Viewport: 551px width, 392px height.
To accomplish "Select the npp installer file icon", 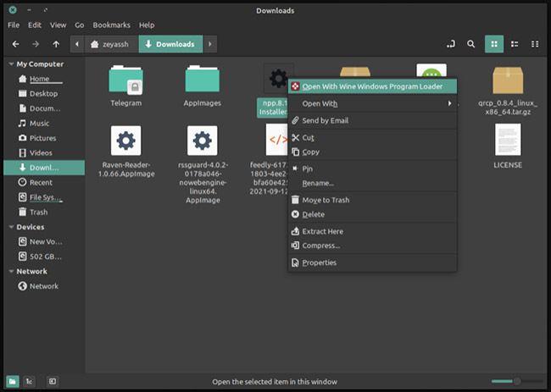I will [x=278, y=78].
